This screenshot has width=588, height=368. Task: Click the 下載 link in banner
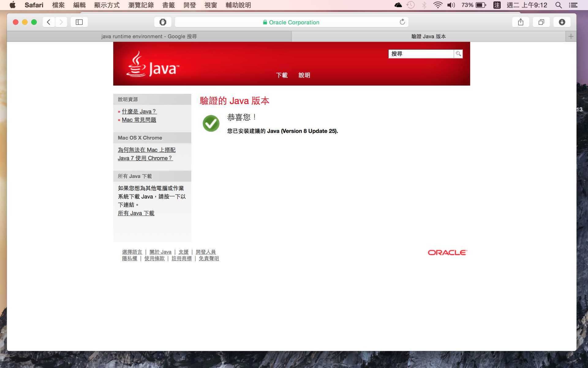coord(282,75)
